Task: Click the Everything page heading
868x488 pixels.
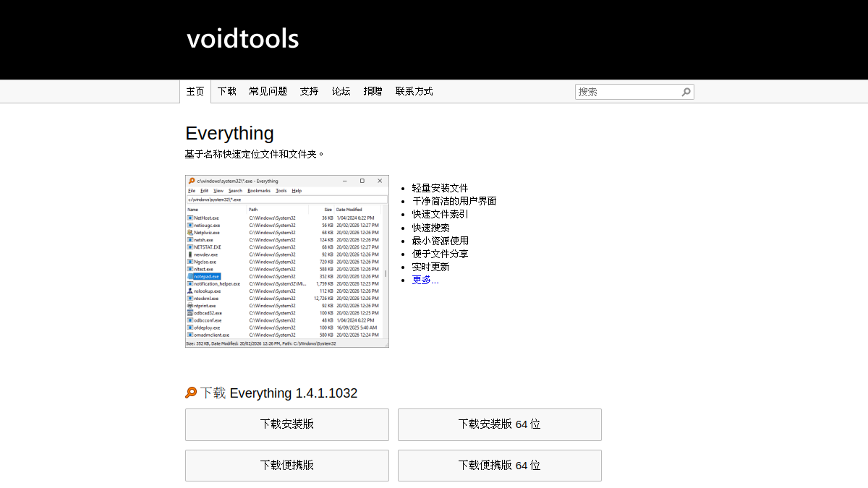Action: [x=230, y=134]
